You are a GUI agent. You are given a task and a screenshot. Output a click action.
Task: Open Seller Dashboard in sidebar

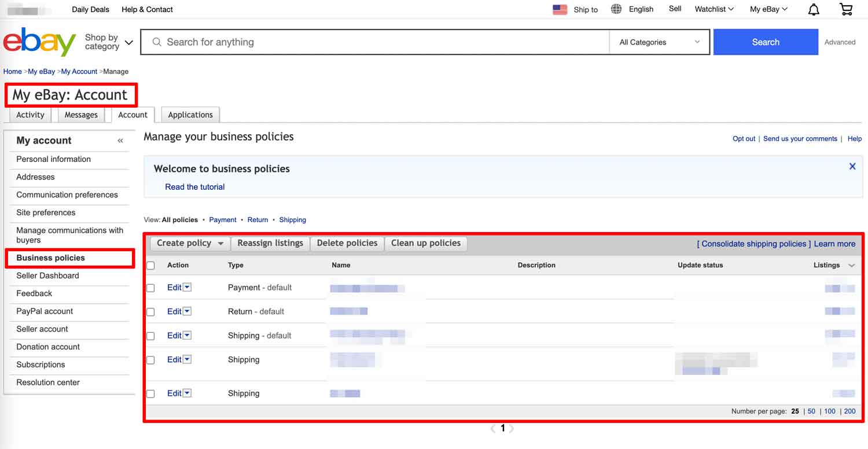(47, 275)
